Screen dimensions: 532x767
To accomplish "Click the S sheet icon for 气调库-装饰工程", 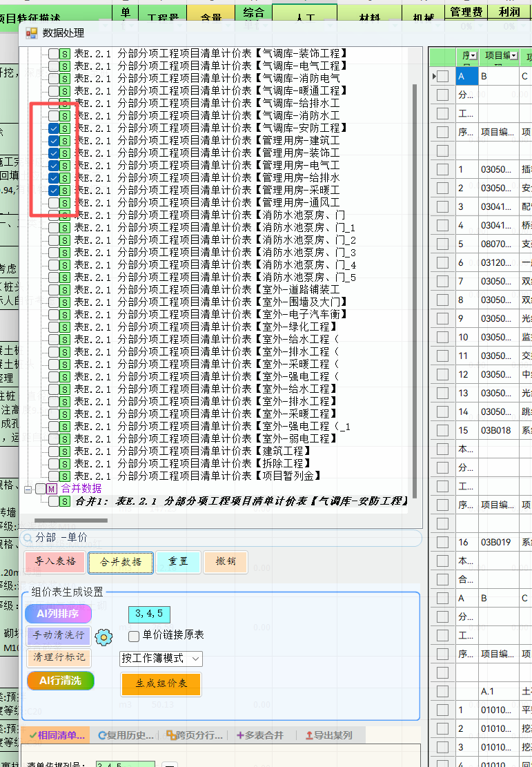I will click(x=65, y=54).
